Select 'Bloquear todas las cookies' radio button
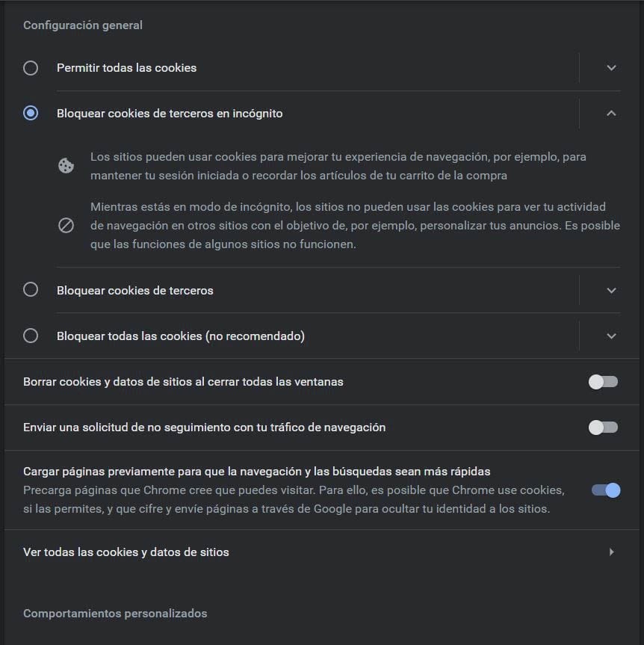 point(31,336)
